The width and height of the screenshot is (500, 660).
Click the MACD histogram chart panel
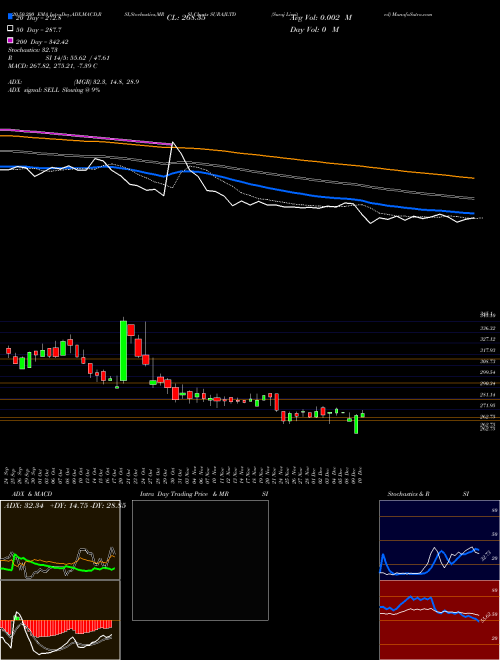click(60, 620)
